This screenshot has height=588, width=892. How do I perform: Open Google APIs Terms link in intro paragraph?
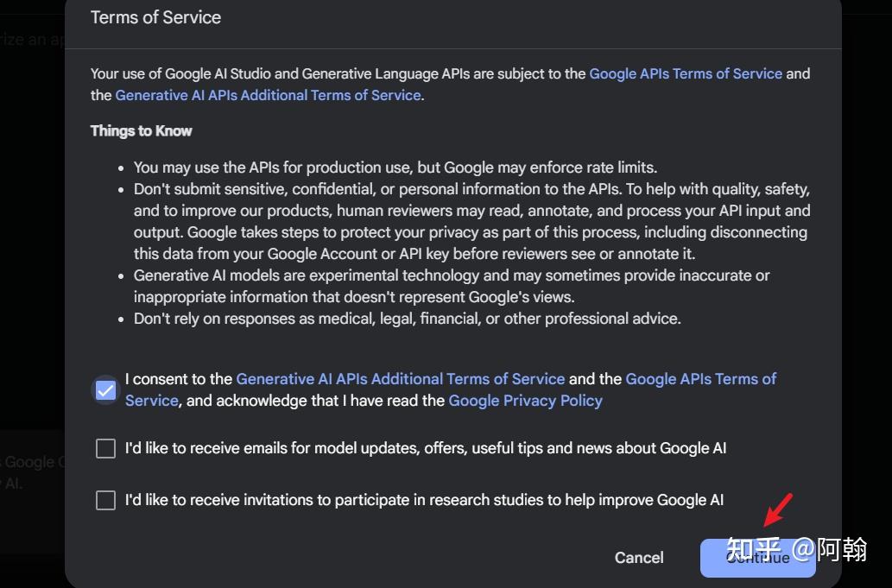click(x=686, y=74)
